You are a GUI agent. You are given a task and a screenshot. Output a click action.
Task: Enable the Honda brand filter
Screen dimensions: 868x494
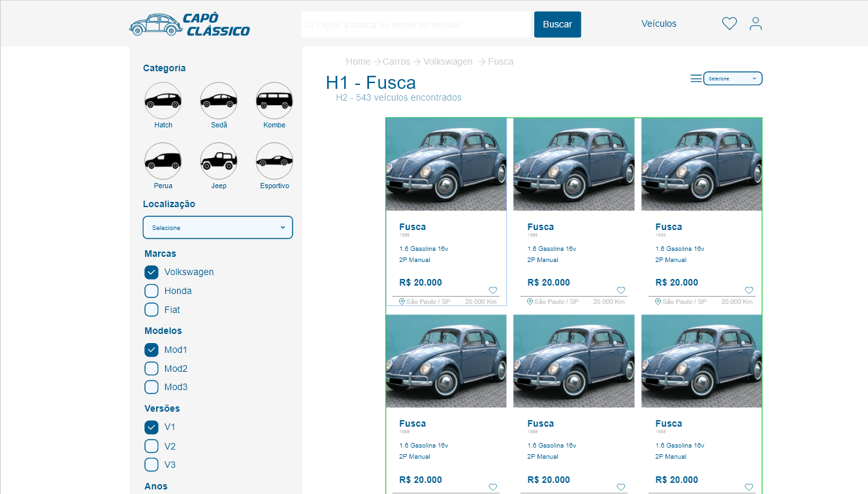coord(151,291)
